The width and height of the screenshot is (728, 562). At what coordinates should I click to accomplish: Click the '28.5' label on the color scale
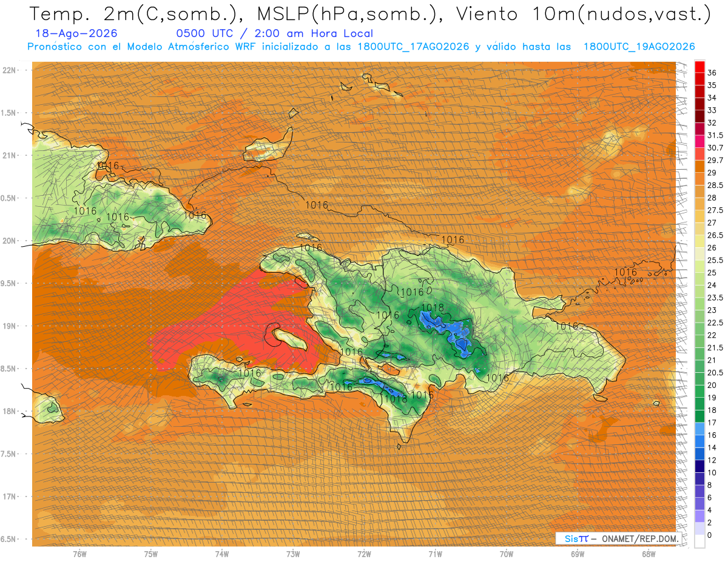pos(715,185)
